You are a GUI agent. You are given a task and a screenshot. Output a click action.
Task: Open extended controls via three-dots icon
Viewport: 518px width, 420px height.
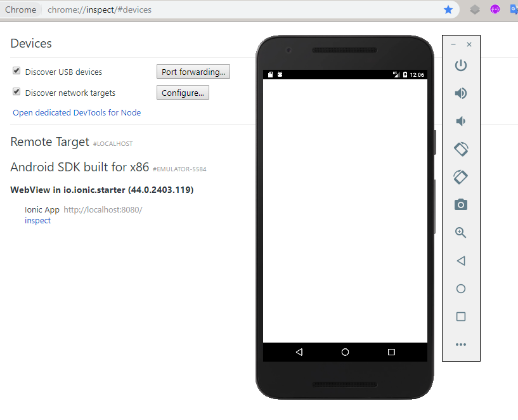461,345
